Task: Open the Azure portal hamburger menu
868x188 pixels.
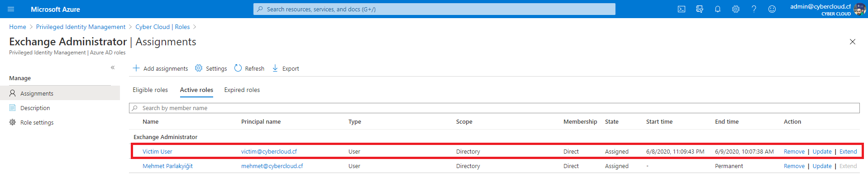Action: click(x=11, y=9)
